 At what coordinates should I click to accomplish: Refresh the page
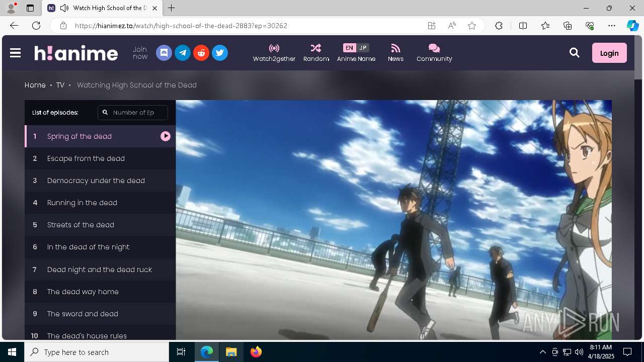[36, 26]
